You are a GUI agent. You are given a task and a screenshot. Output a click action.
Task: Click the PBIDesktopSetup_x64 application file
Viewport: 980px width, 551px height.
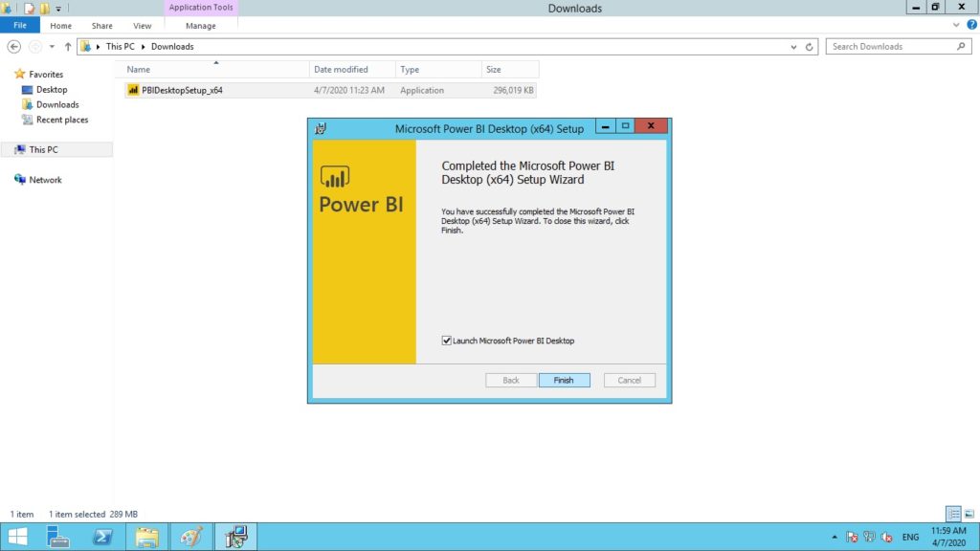coord(175,90)
